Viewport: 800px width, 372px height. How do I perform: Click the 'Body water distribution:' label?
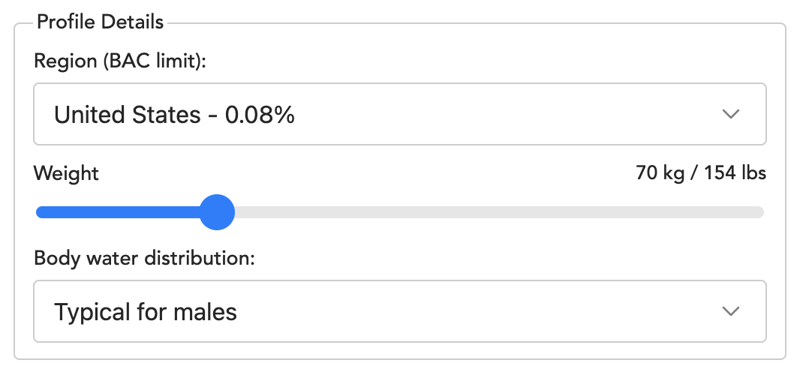[144, 258]
